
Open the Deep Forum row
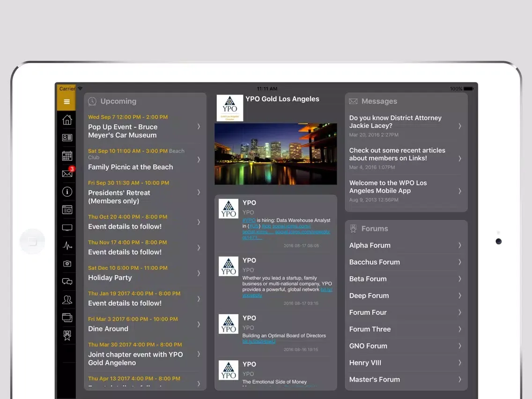click(406, 296)
